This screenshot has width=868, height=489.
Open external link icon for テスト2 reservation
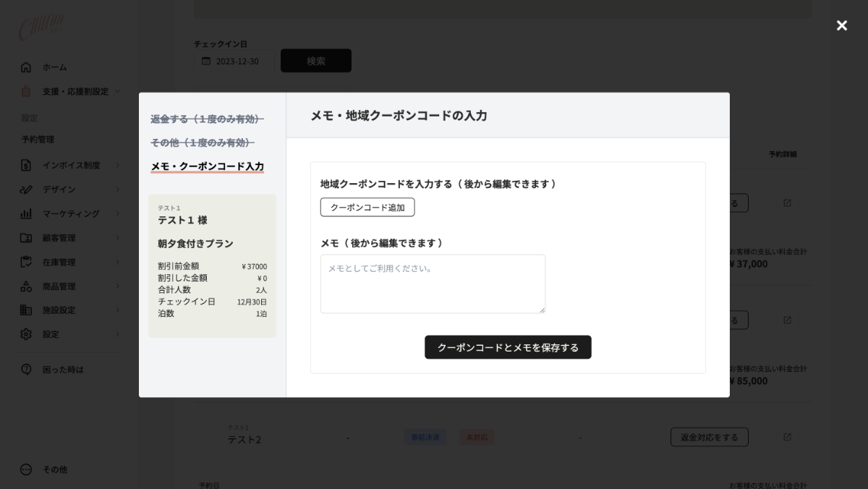(787, 437)
